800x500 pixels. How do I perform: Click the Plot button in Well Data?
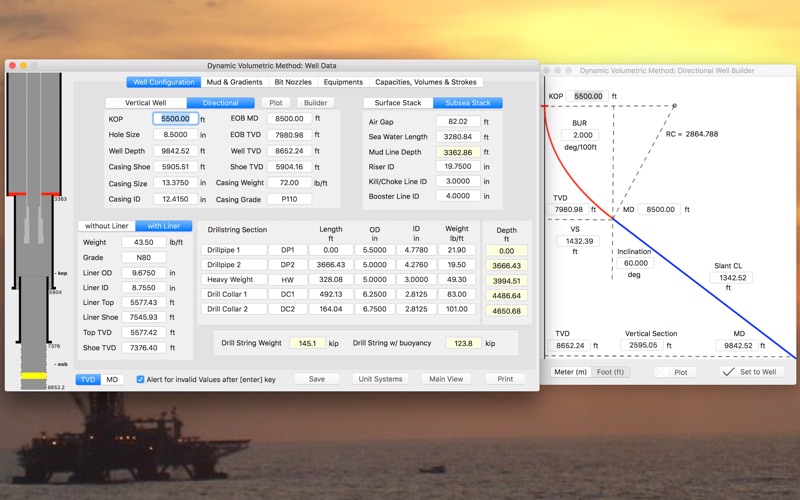pyautogui.click(x=276, y=103)
